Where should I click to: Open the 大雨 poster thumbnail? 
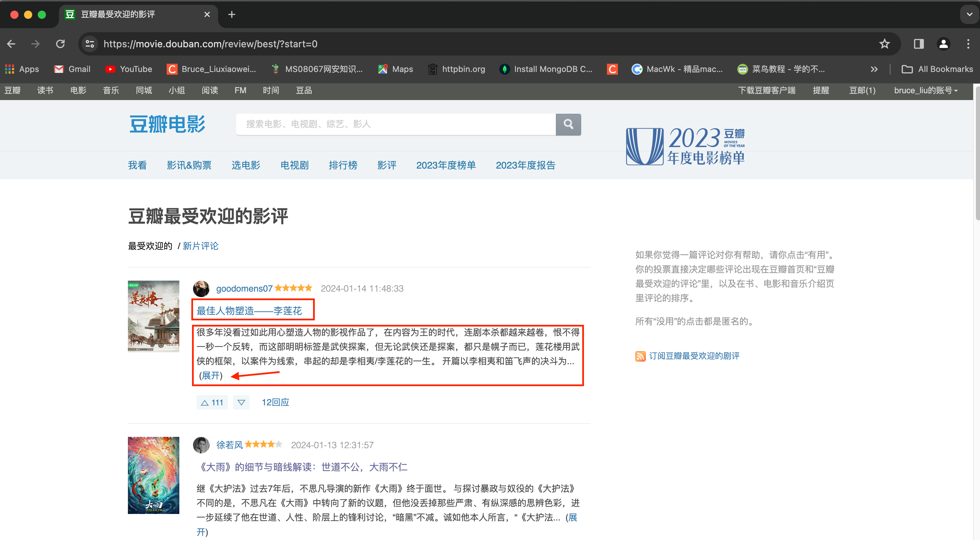pyautogui.click(x=153, y=475)
